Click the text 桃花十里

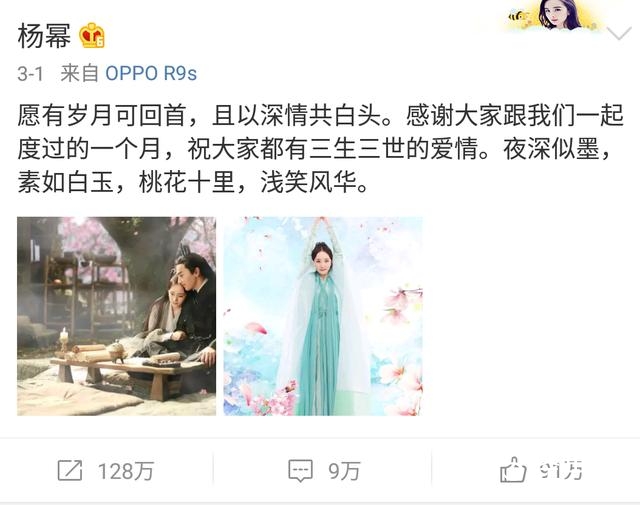pyautogui.click(x=187, y=182)
